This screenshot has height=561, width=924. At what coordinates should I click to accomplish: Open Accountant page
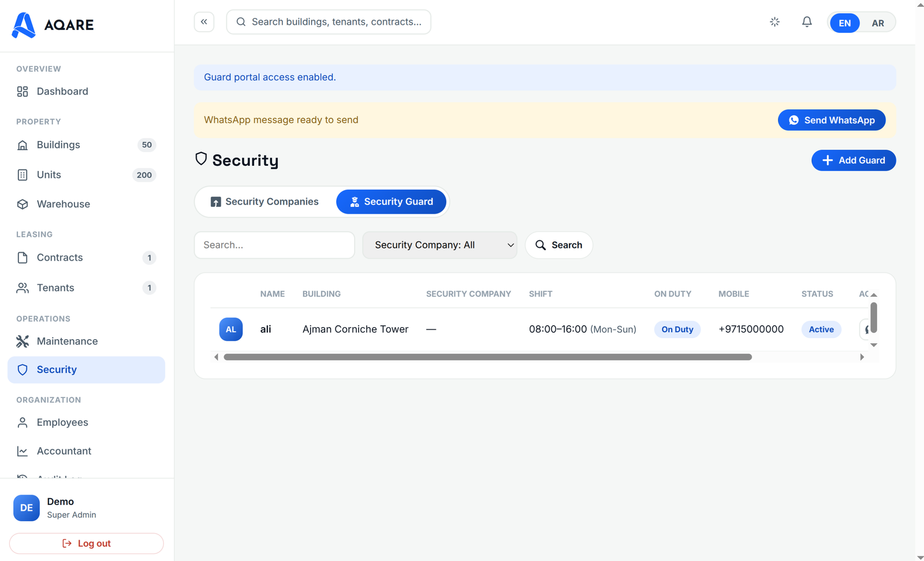point(87,451)
